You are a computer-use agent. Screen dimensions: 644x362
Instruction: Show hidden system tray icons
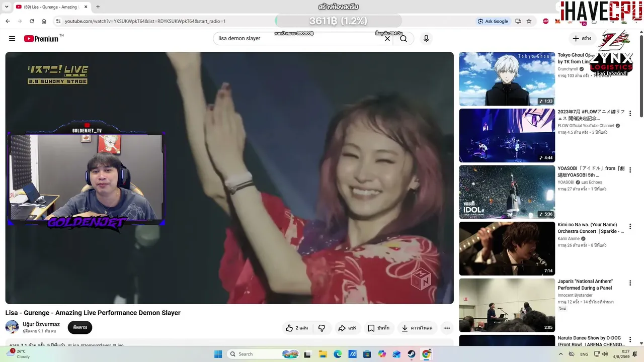(561, 354)
